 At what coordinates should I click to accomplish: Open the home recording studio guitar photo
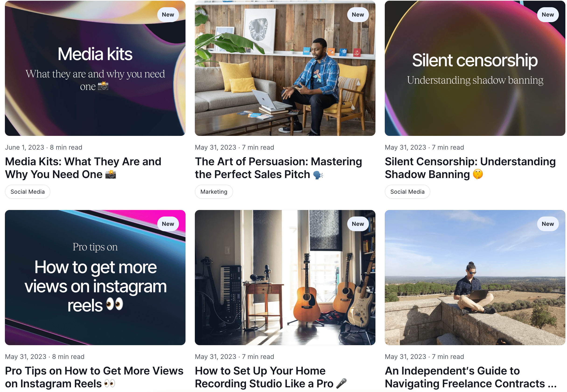tap(285, 277)
